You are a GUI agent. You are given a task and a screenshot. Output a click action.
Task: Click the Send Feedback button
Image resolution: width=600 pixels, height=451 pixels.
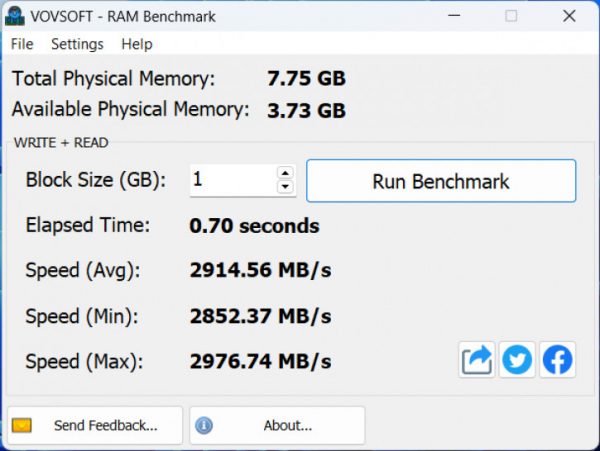(x=95, y=425)
